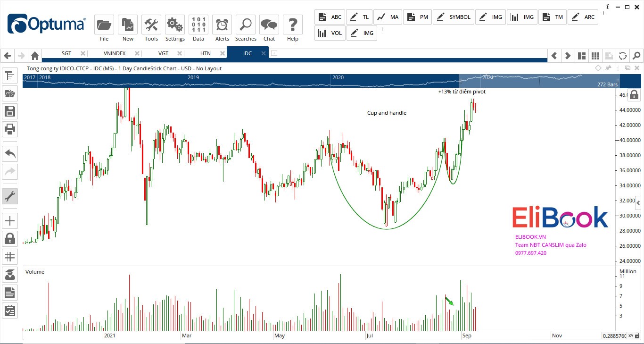
Task: Click the save disk icon in sidebar
Action: pos(10,111)
